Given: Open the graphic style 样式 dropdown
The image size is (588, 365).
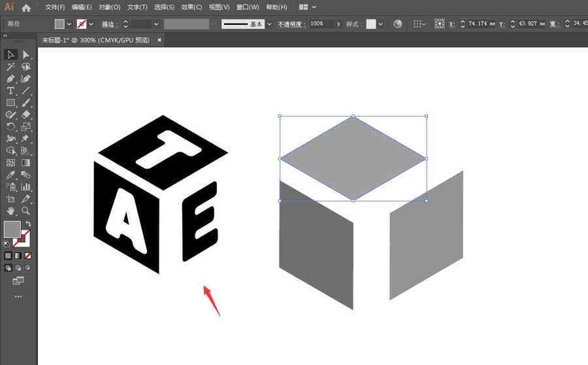Looking at the screenshot, I should click(381, 24).
